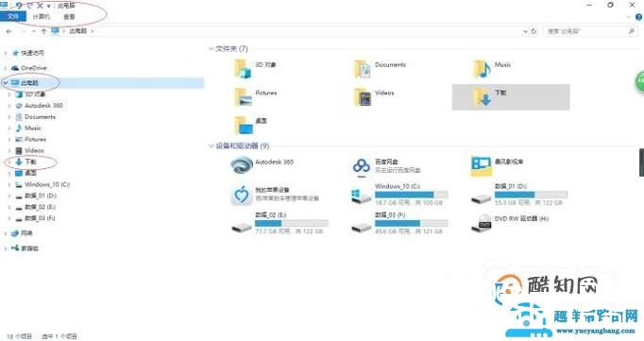Select the 3D 对象 folder icon in the main pane
This screenshot has height=341, width=644.
tap(243, 68)
